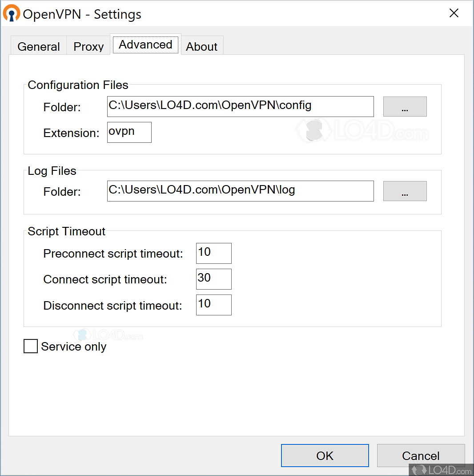Click the ovpn extension field
Viewport: 474px width, 476px height.
(129, 133)
